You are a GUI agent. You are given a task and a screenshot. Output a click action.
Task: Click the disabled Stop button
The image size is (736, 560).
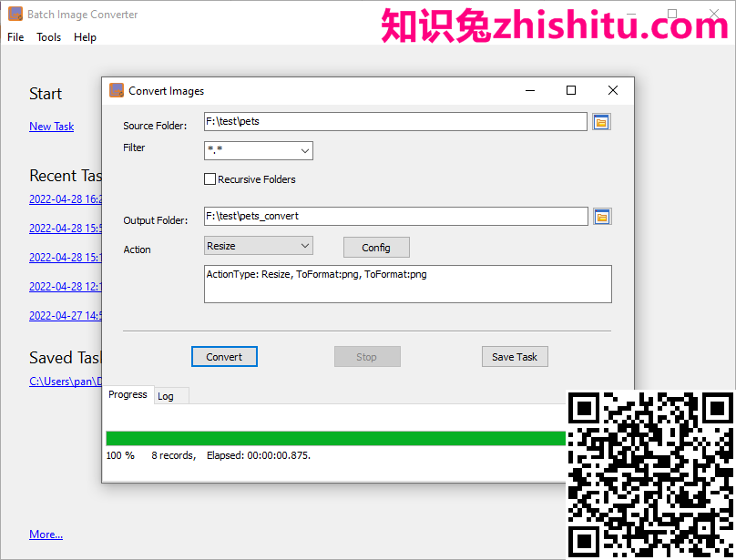coord(367,357)
